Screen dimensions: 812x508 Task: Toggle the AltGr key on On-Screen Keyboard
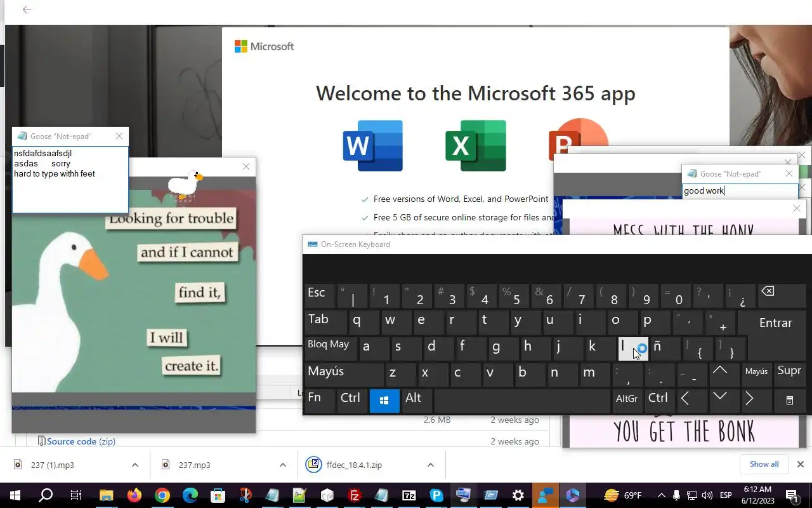click(x=627, y=401)
